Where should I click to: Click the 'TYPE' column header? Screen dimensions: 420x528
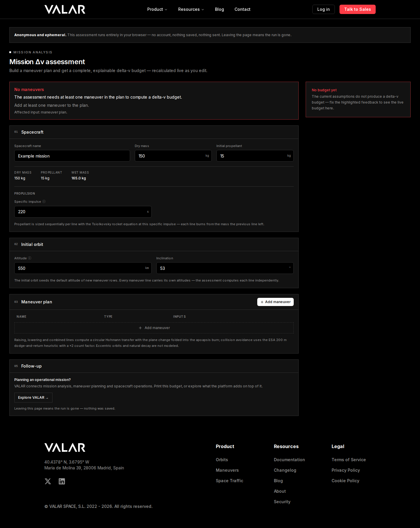(x=108, y=317)
